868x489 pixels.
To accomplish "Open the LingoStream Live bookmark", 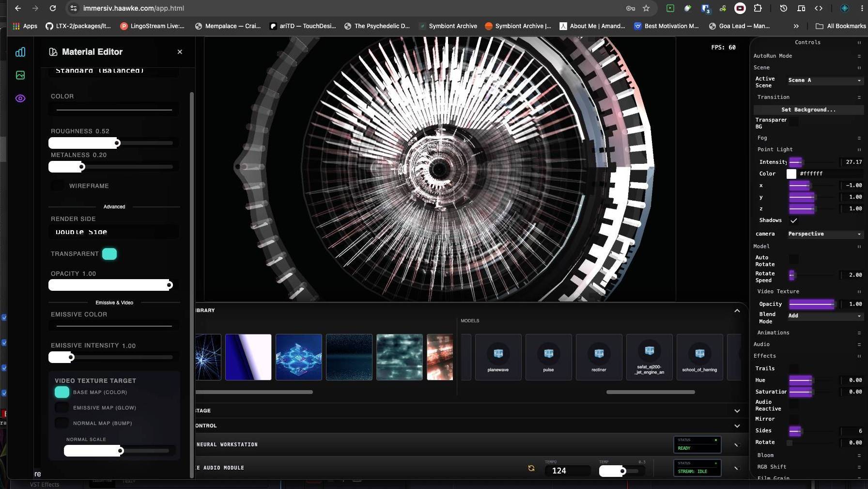I will tap(152, 26).
